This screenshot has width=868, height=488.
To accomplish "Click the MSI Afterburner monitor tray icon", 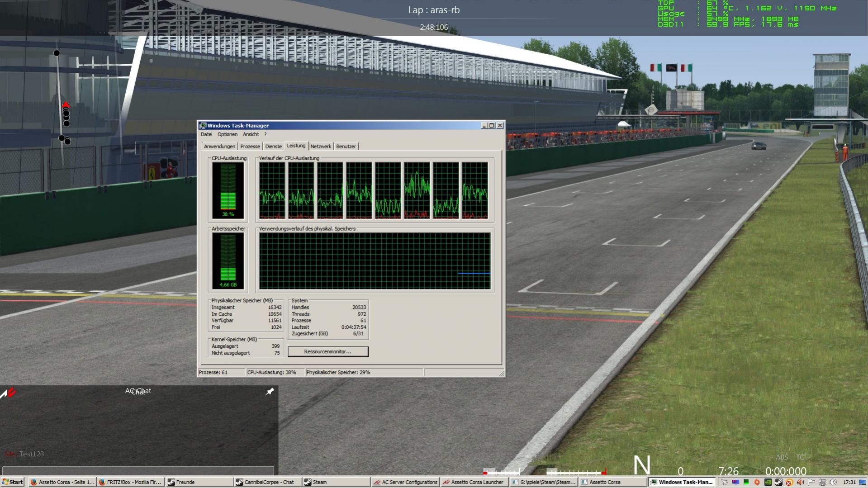I will coord(735,482).
